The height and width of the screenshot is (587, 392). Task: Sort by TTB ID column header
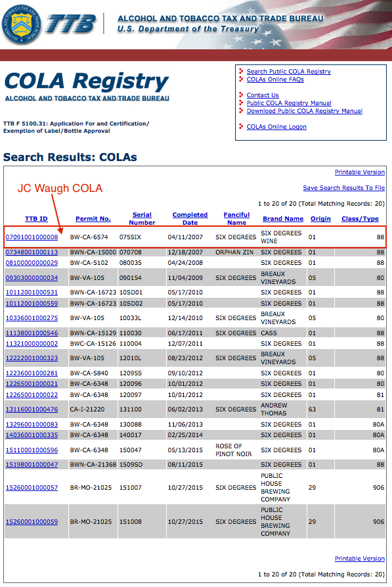tap(36, 219)
